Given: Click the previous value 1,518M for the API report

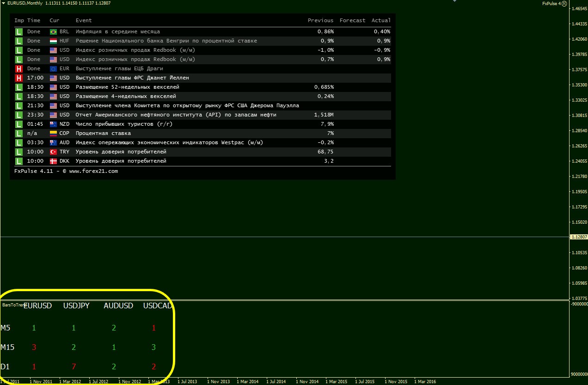Looking at the screenshot, I should (324, 115).
